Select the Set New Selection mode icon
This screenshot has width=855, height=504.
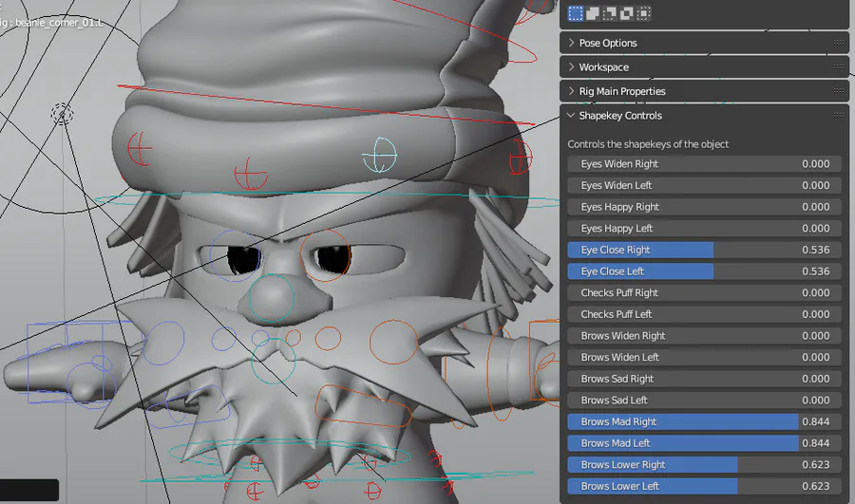click(x=576, y=13)
